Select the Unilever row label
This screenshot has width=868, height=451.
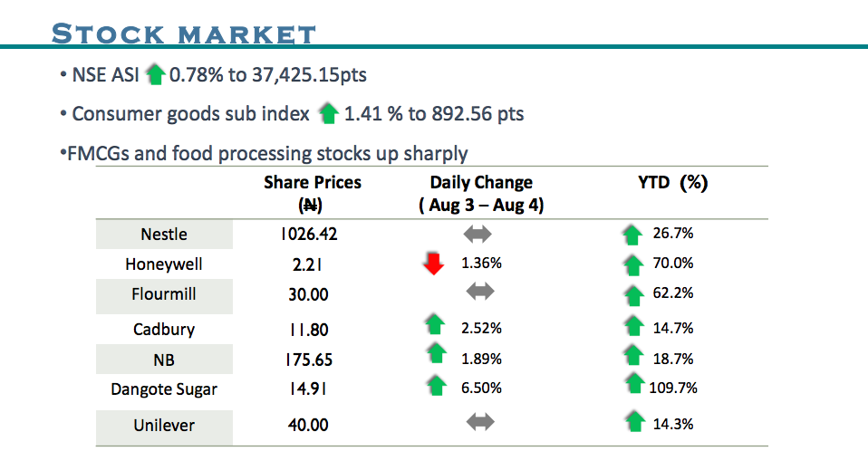coord(164,424)
